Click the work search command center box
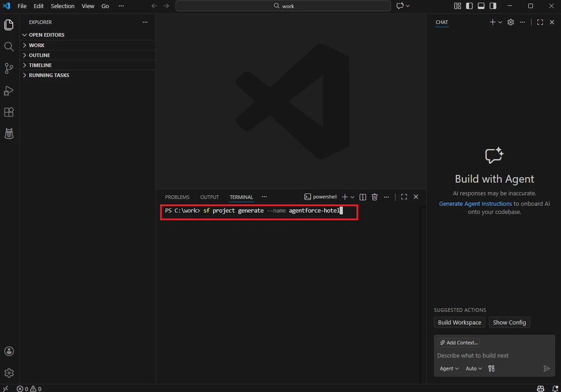The image size is (561, 392). 283,6
